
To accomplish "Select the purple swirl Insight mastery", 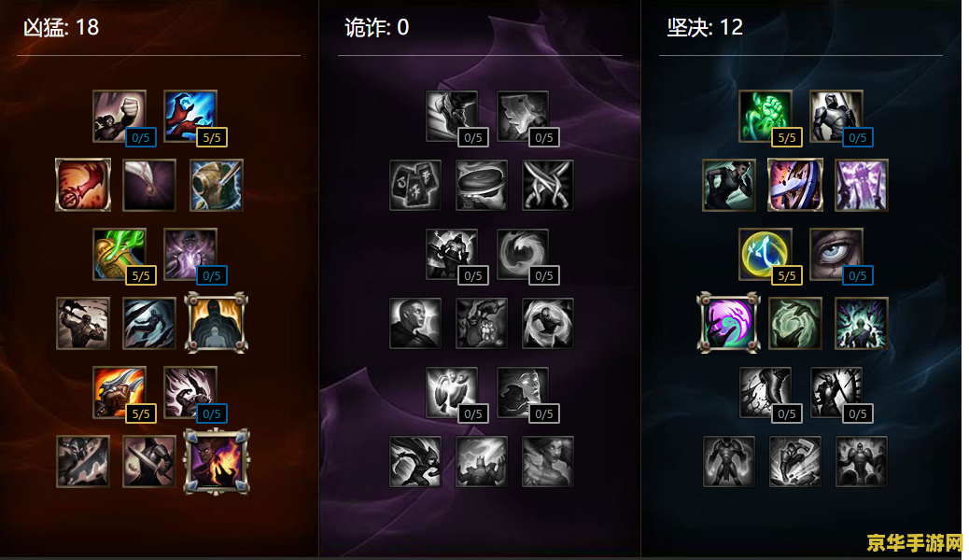I will click(728, 323).
